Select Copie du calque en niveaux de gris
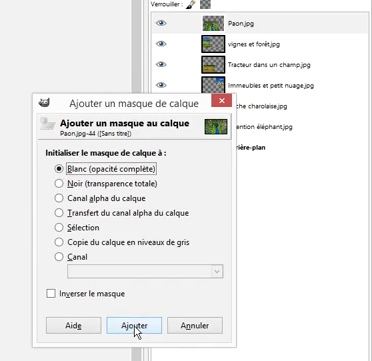Screen dimensions: 372x361 click(59, 242)
